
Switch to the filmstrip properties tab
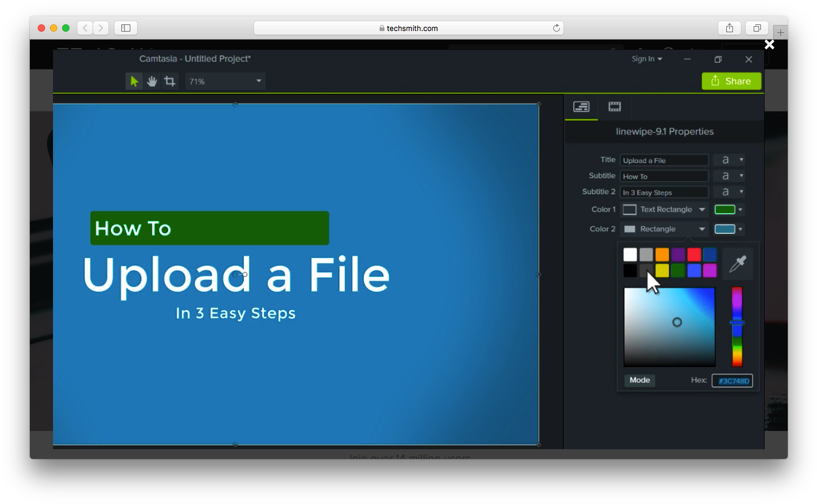614,107
